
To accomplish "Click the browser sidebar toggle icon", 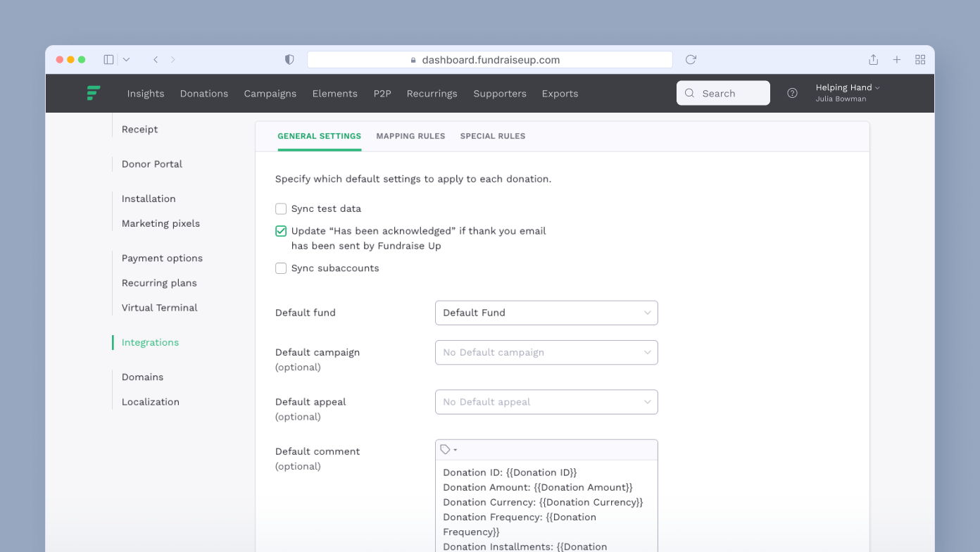I will tap(108, 60).
